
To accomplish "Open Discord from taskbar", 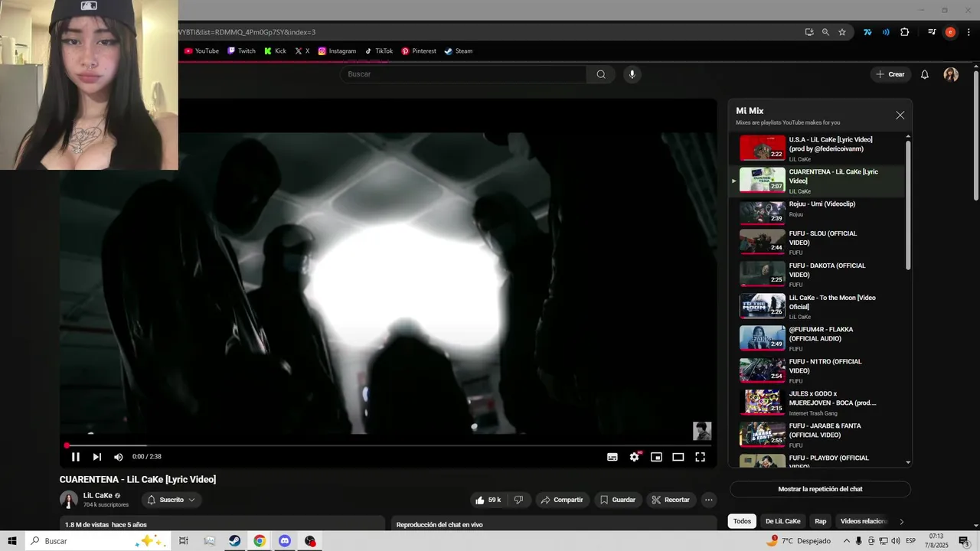I will pyautogui.click(x=285, y=541).
